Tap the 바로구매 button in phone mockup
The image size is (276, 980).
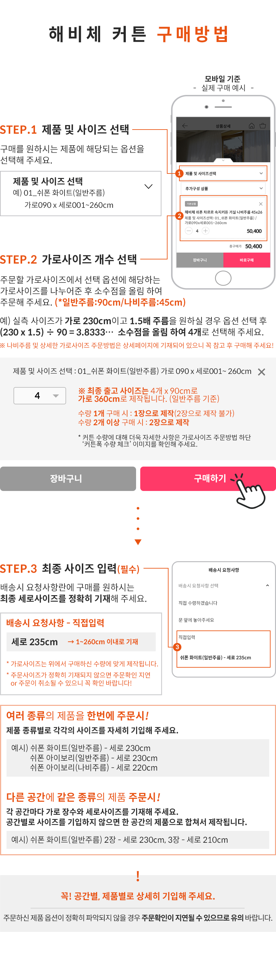[x=247, y=260]
